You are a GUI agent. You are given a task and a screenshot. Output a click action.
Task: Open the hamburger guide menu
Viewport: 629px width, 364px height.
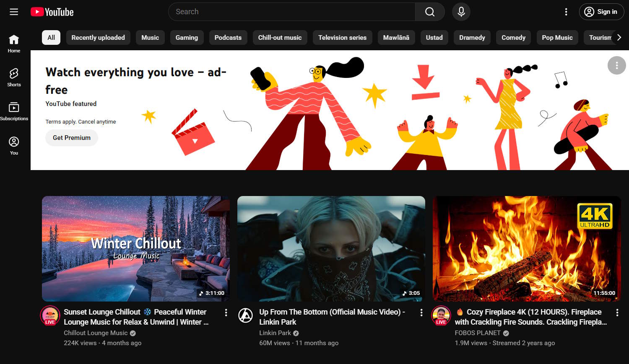[14, 12]
